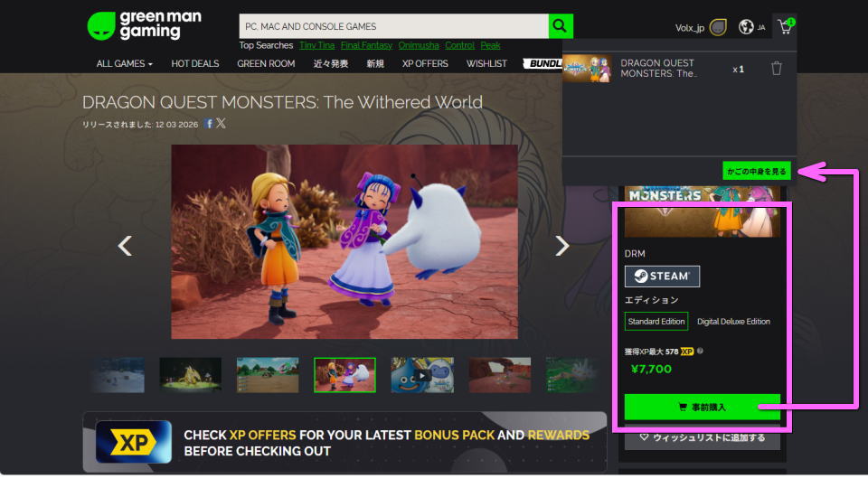
Task: Click the CHECK XP OFFERS banner text
Action: (x=386, y=443)
